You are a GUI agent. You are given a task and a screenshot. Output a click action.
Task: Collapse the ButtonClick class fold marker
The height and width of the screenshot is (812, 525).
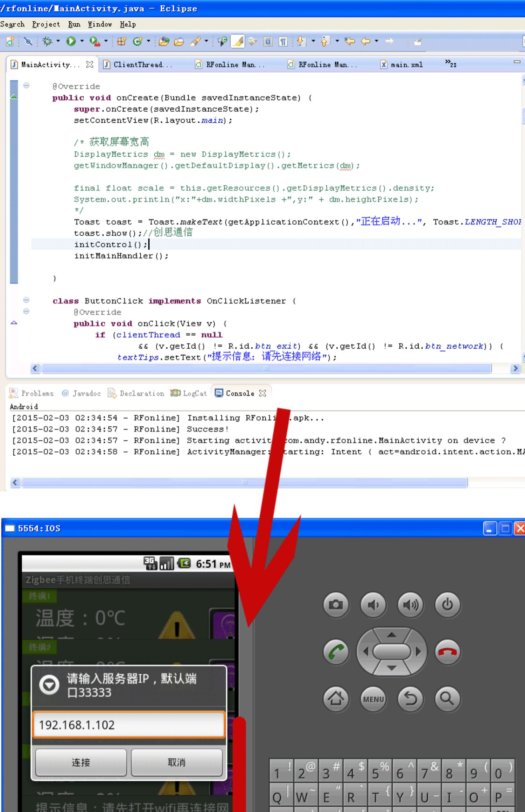[26, 300]
